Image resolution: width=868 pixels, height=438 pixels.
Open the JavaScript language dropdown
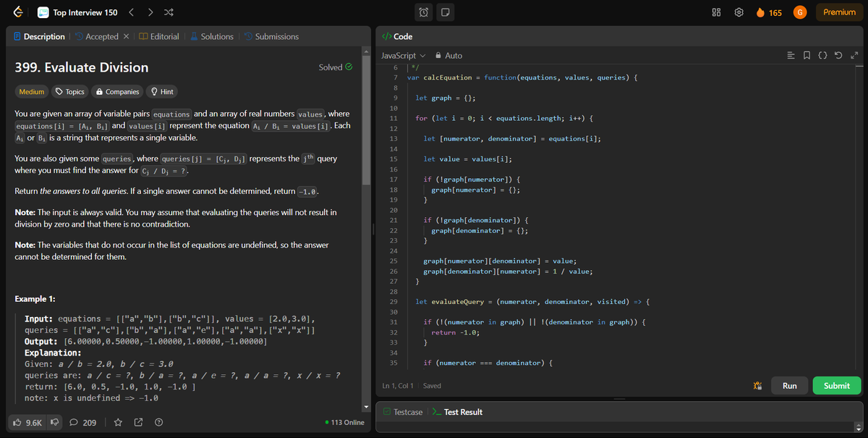[x=404, y=55]
